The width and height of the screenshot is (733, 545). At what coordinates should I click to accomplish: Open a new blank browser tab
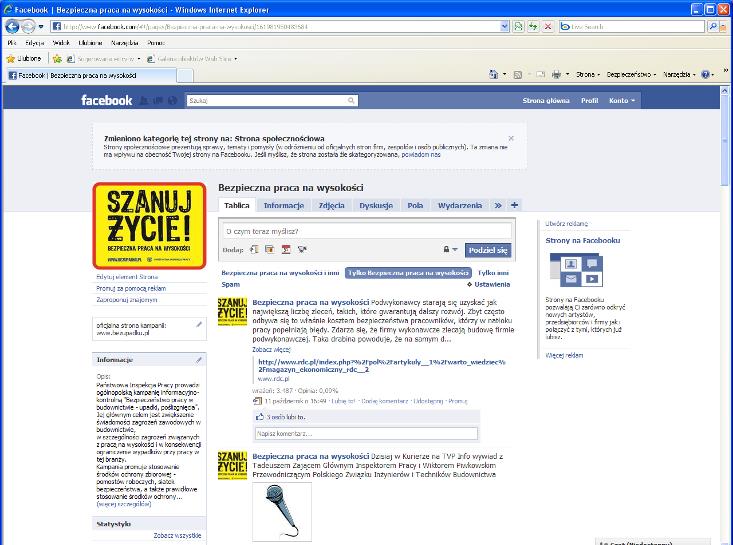pyautogui.click(x=185, y=75)
